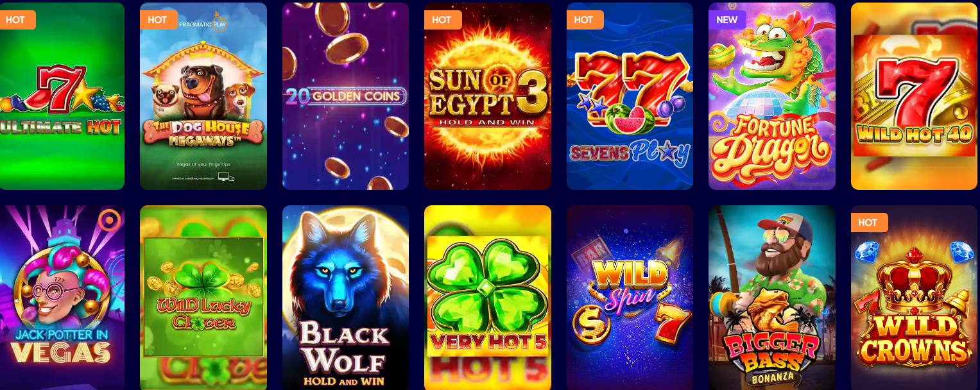Select the Wild Spin game tile
The width and height of the screenshot is (980, 390).
point(630,298)
